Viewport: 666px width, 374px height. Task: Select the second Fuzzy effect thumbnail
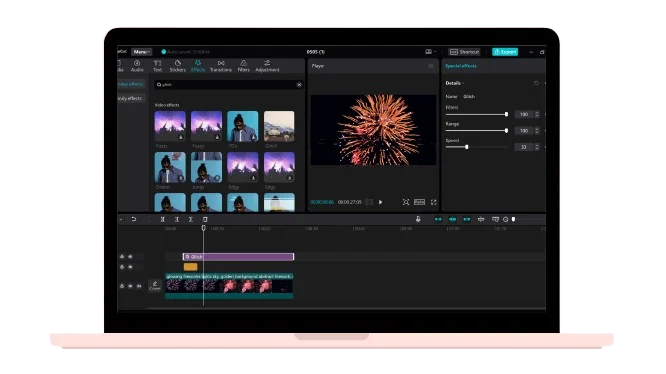point(206,126)
